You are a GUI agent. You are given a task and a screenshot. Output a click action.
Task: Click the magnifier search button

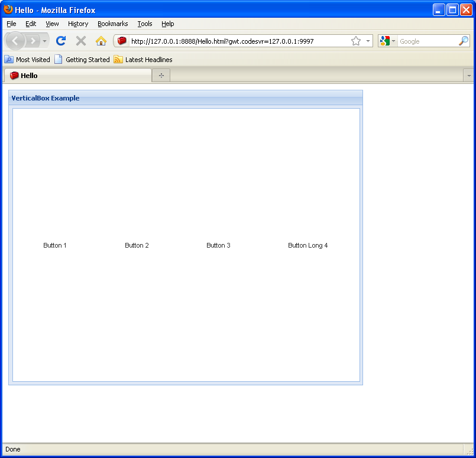point(464,41)
